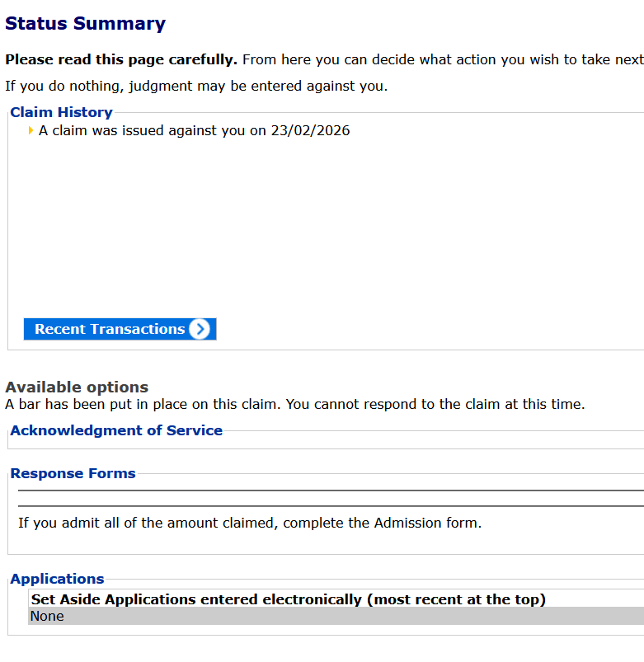Screen dimensions: 644x662
Task: Click the bold 'Please read this page carefully' text
Action: [x=121, y=59]
